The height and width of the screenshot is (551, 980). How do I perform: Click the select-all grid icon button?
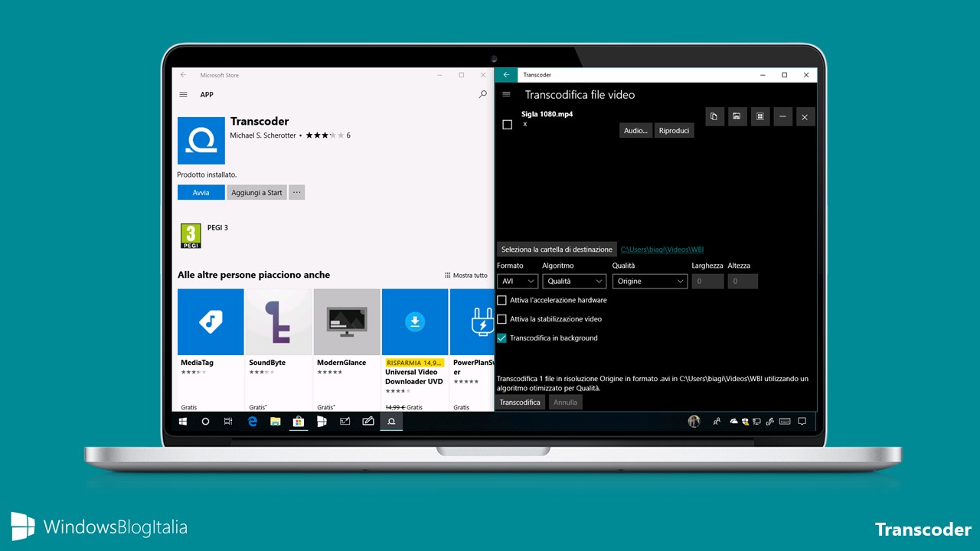click(759, 116)
